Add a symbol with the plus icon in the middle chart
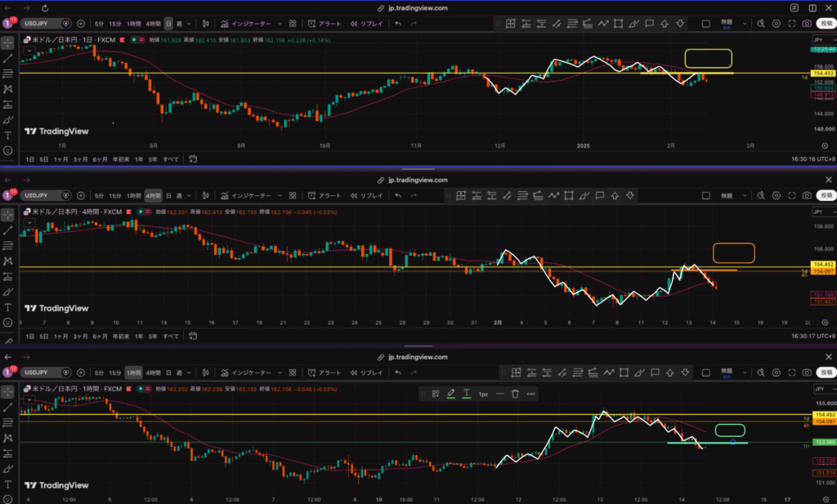The height and width of the screenshot is (504, 837). [81, 196]
